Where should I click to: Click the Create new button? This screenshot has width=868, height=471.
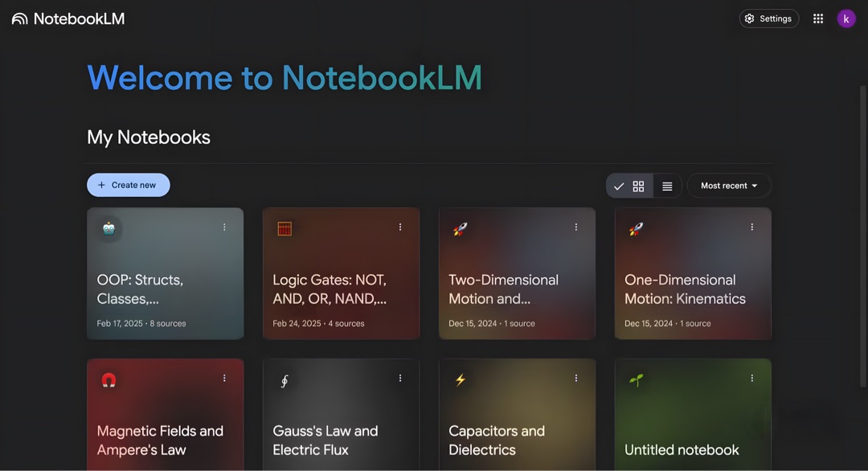[129, 185]
